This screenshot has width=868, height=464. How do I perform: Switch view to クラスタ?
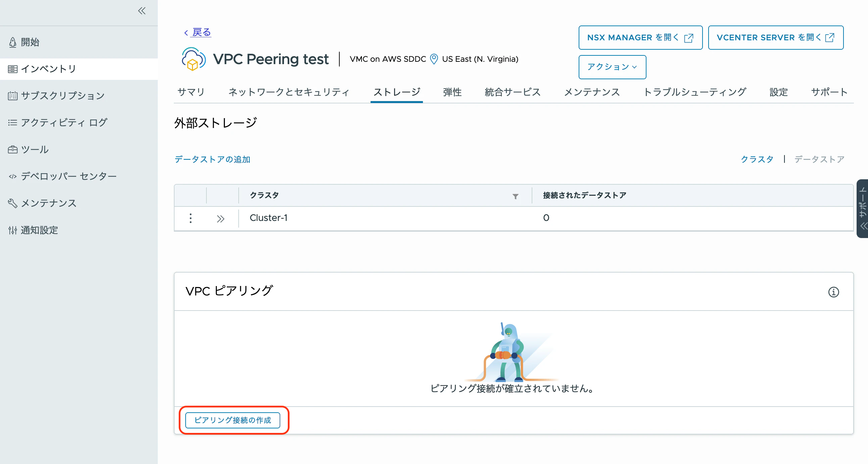757,159
